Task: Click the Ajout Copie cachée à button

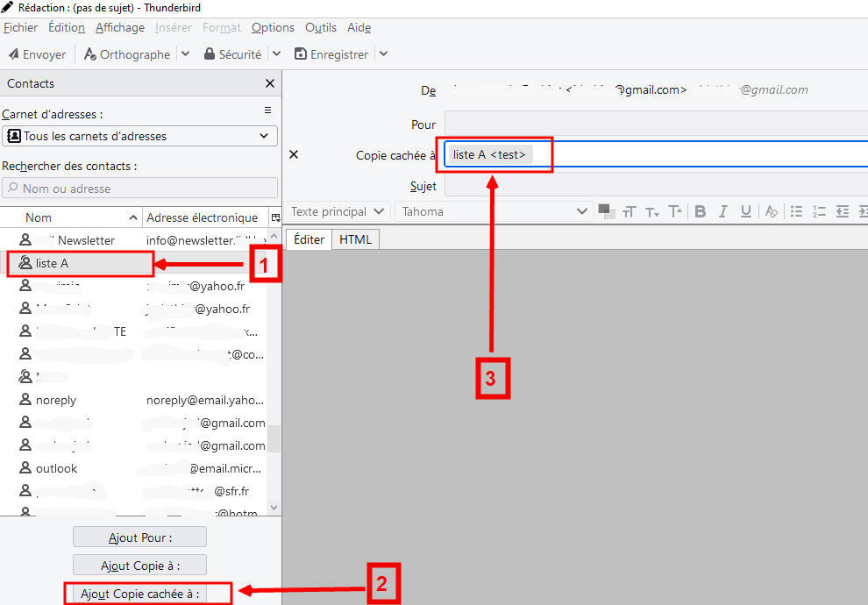Action: coord(139,594)
